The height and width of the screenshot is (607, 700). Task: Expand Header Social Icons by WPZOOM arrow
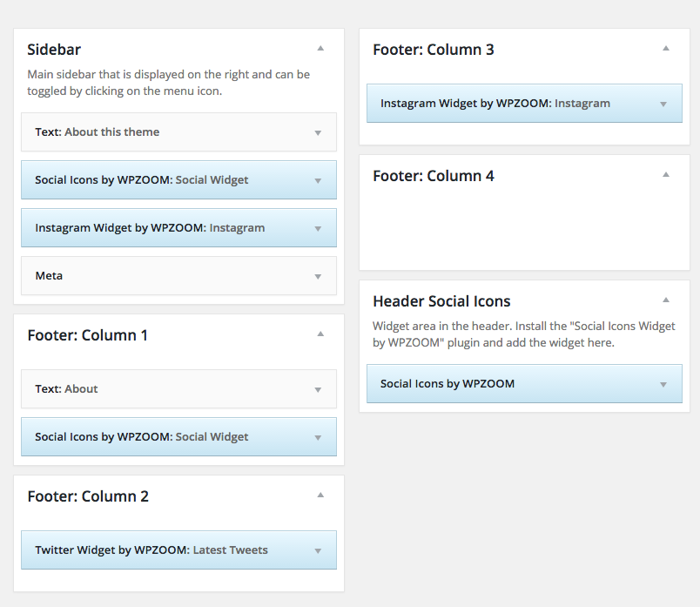[663, 384]
